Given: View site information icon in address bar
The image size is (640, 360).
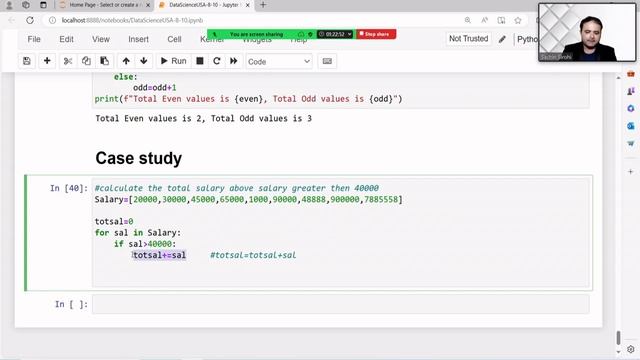Looking at the screenshot, I should [x=52, y=20].
